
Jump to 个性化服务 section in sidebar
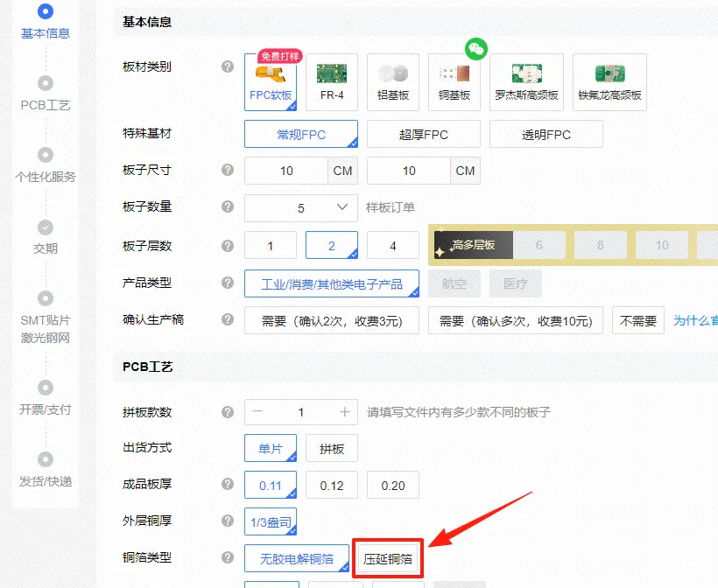pos(46,166)
